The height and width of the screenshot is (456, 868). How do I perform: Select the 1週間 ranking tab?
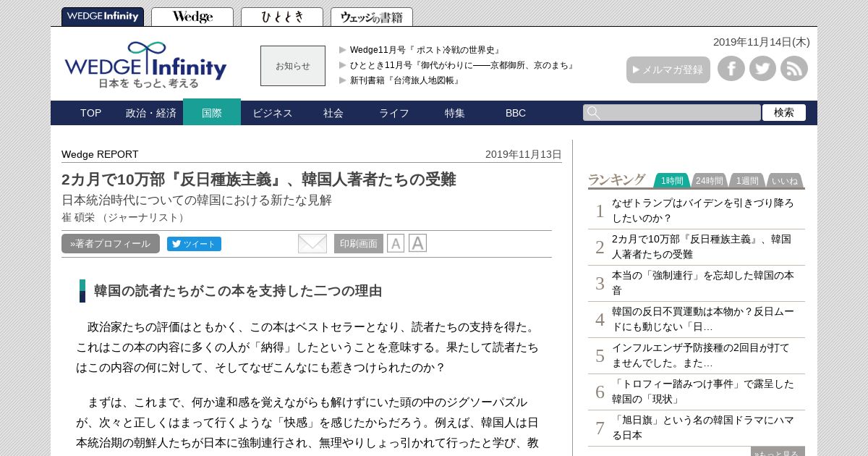(x=747, y=181)
